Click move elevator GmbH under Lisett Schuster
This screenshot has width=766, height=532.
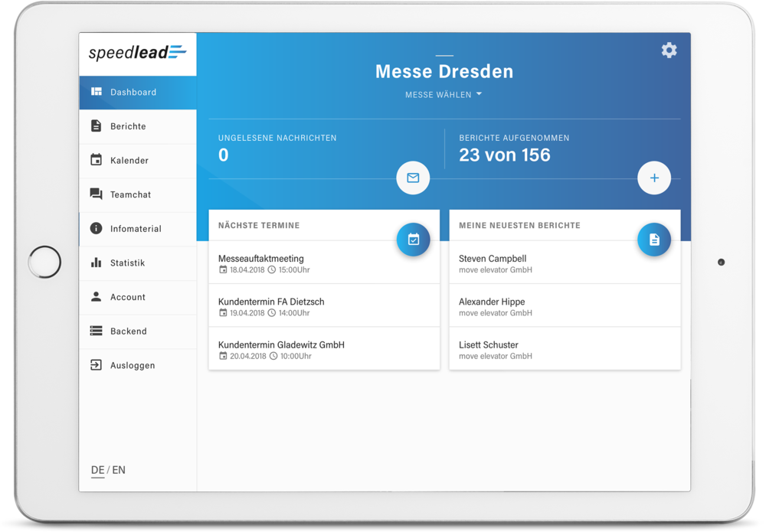[x=496, y=356]
